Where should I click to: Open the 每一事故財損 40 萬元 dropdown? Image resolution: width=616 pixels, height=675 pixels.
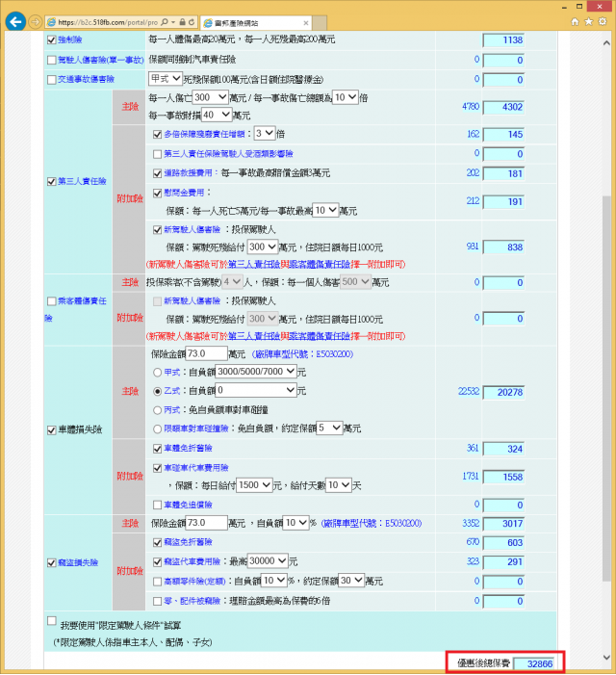(x=217, y=115)
